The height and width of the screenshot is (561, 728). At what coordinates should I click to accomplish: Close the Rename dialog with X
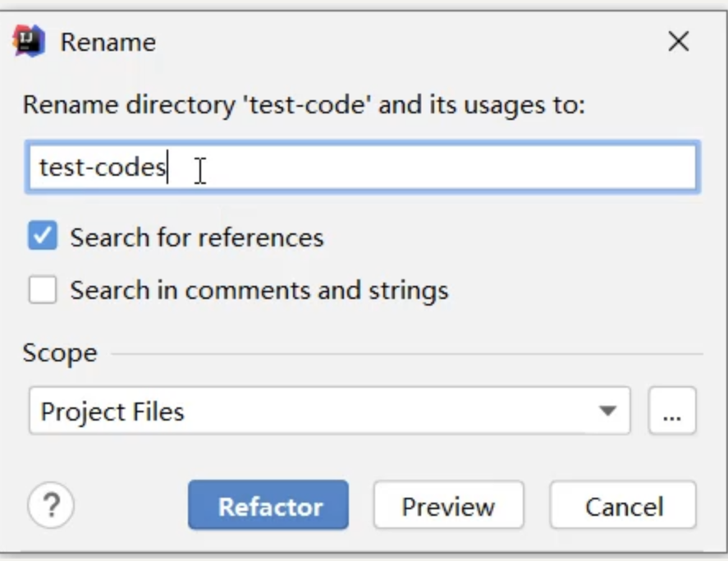[678, 41]
